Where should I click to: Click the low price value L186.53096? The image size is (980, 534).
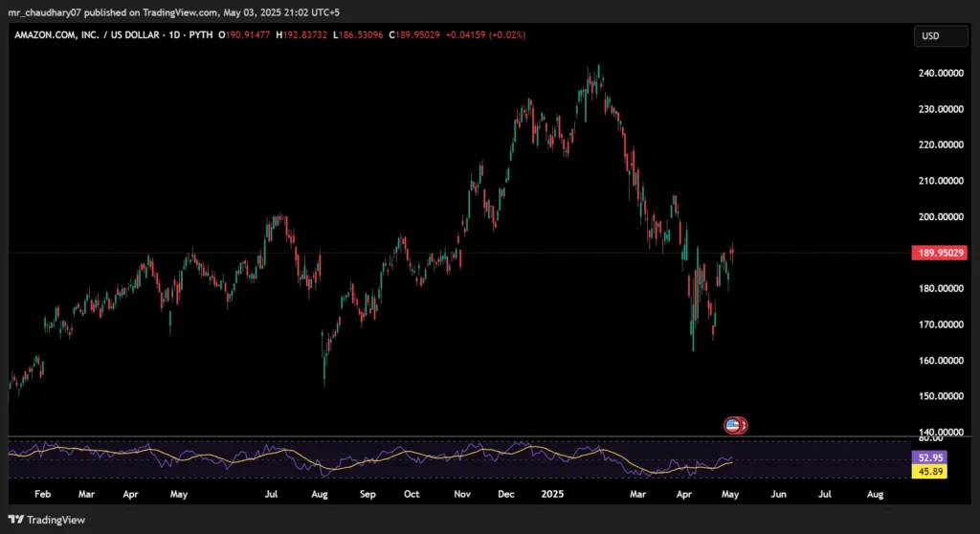click(x=358, y=35)
